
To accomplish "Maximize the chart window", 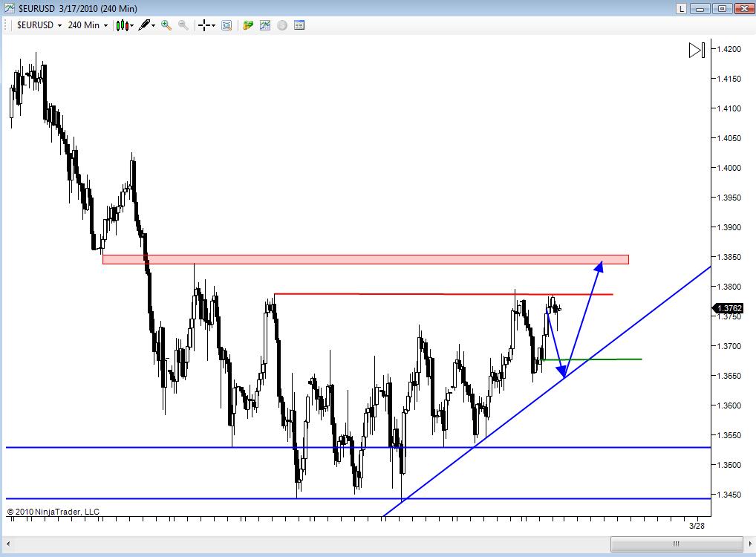I will [x=723, y=8].
